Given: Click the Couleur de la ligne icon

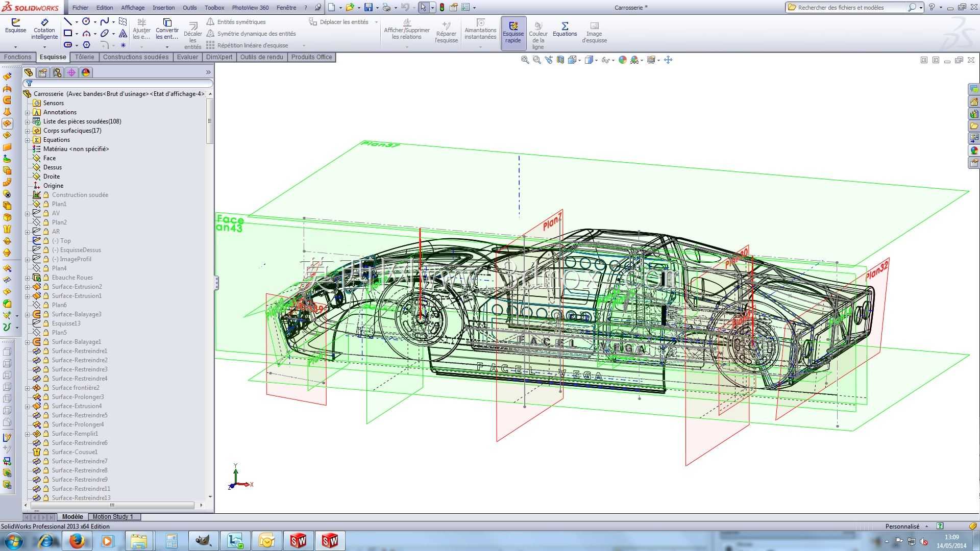Looking at the screenshot, I should 538,35.
